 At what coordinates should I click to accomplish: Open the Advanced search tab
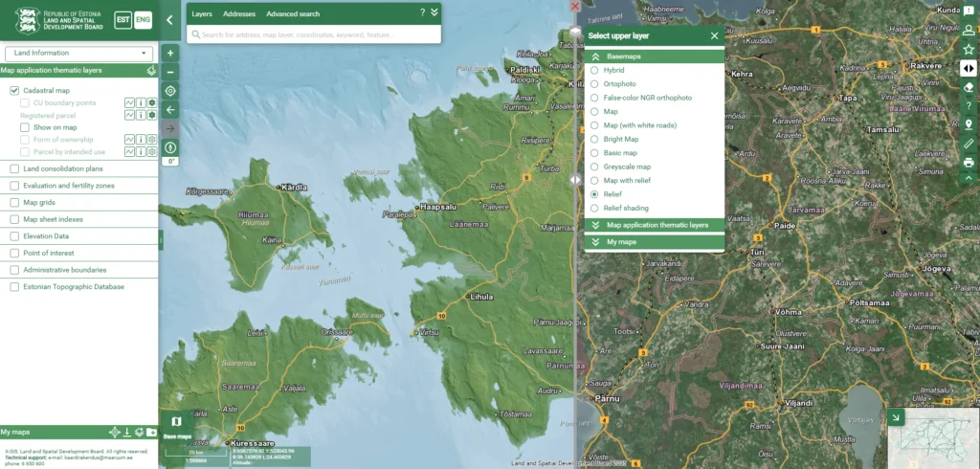click(x=293, y=14)
